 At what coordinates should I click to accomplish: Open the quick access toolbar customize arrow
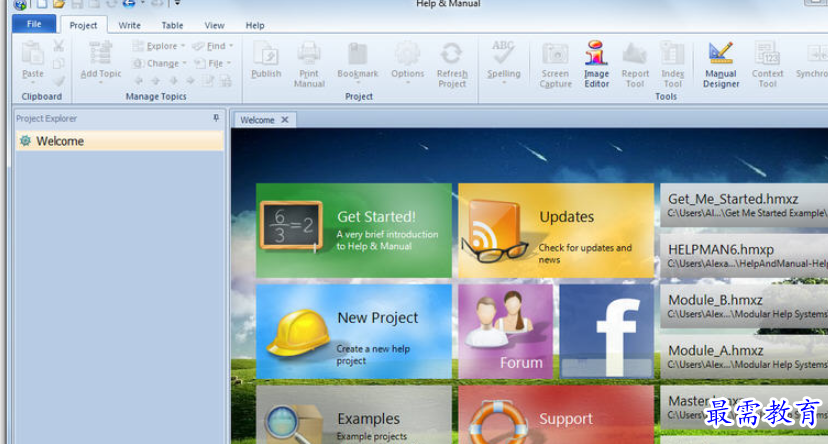177,4
